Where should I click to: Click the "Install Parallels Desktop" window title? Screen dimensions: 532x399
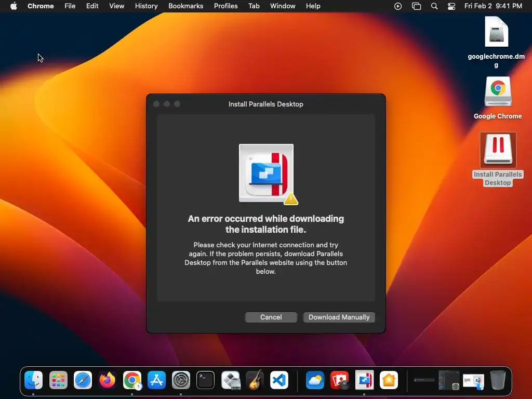click(x=265, y=104)
